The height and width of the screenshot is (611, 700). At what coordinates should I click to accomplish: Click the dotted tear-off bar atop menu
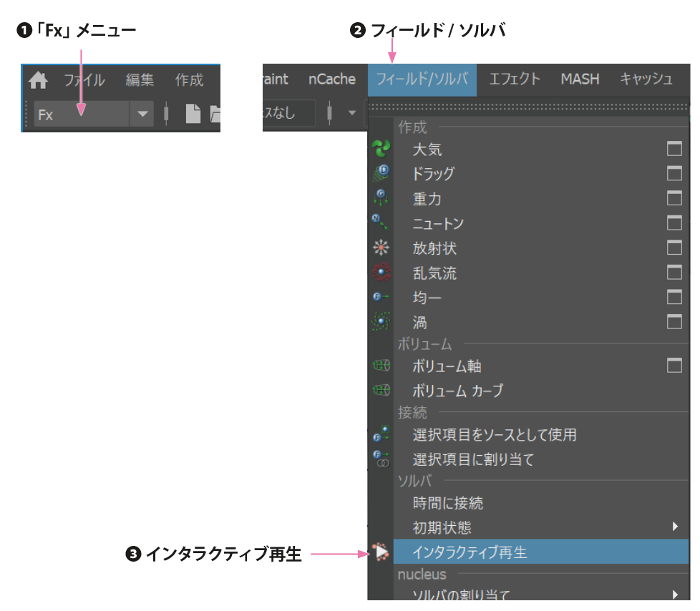click(x=530, y=107)
